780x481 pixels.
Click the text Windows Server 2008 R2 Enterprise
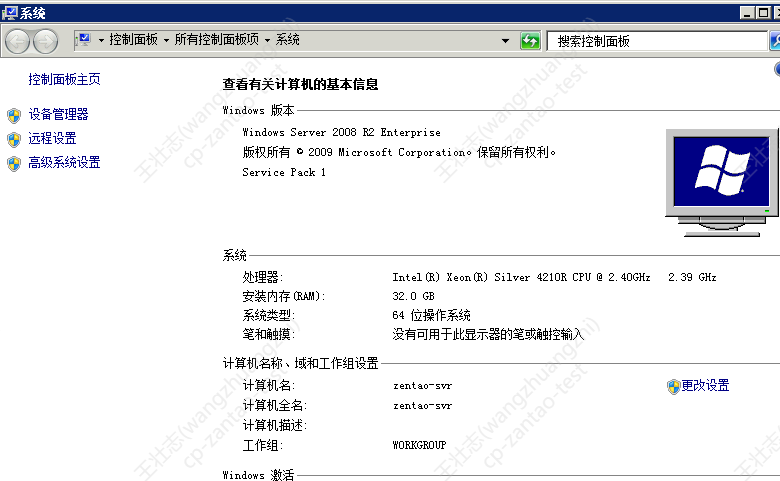pyautogui.click(x=341, y=132)
